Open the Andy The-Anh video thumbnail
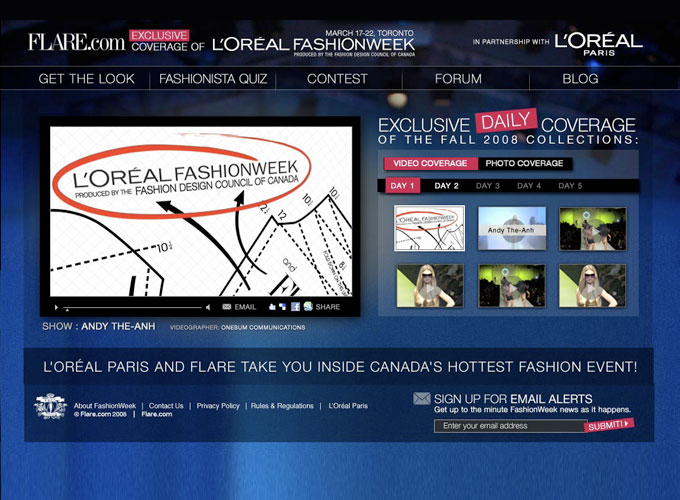 511,228
